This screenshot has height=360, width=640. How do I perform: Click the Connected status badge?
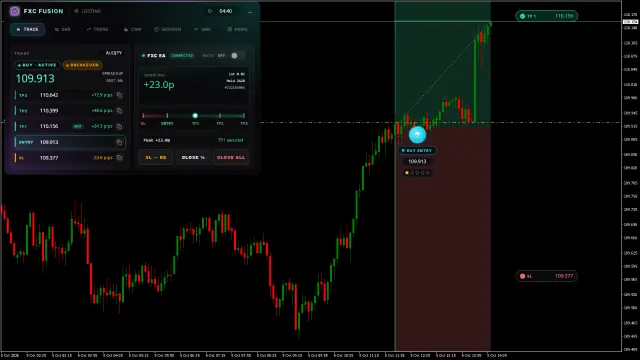[x=182, y=56]
